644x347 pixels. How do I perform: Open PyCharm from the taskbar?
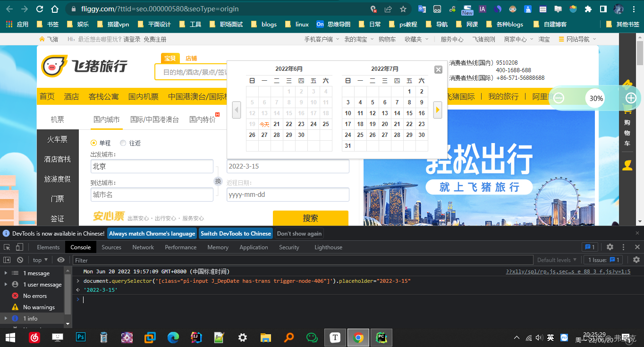[381, 338]
